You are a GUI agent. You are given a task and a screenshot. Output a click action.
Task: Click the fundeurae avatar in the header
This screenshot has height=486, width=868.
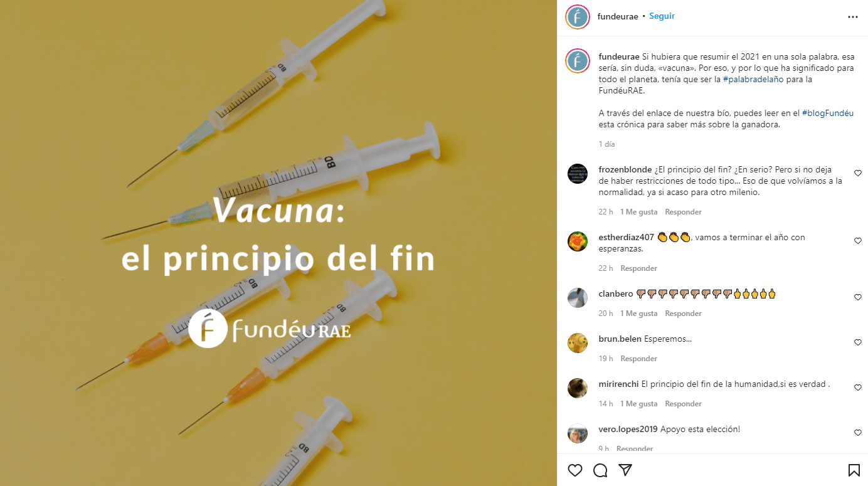(x=578, y=17)
